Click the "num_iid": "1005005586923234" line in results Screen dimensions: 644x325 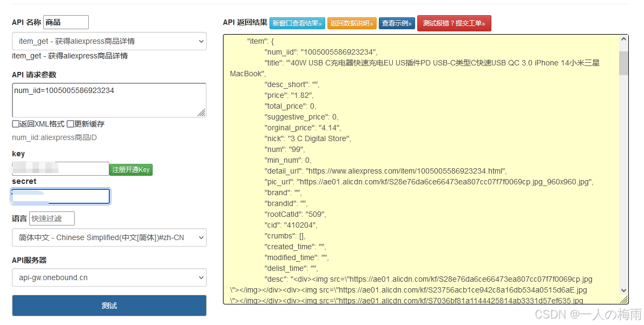point(321,52)
